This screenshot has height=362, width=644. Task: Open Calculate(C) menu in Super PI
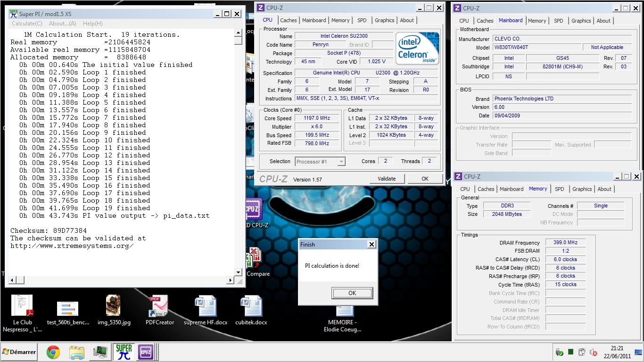[x=27, y=23]
